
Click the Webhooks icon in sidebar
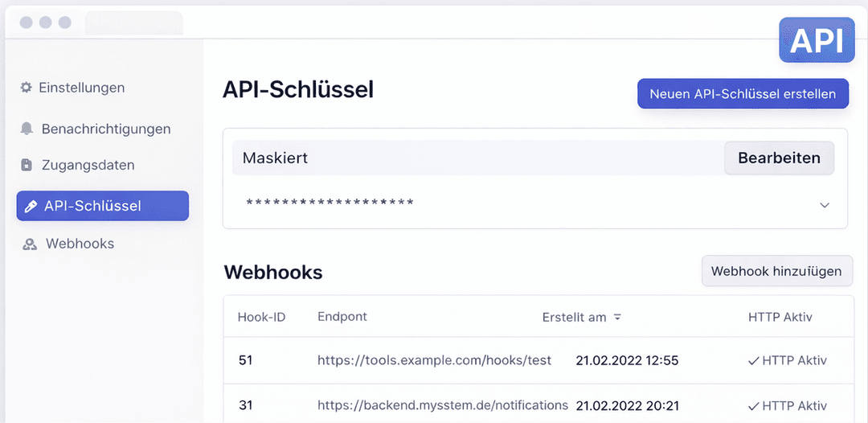[30, 244]
